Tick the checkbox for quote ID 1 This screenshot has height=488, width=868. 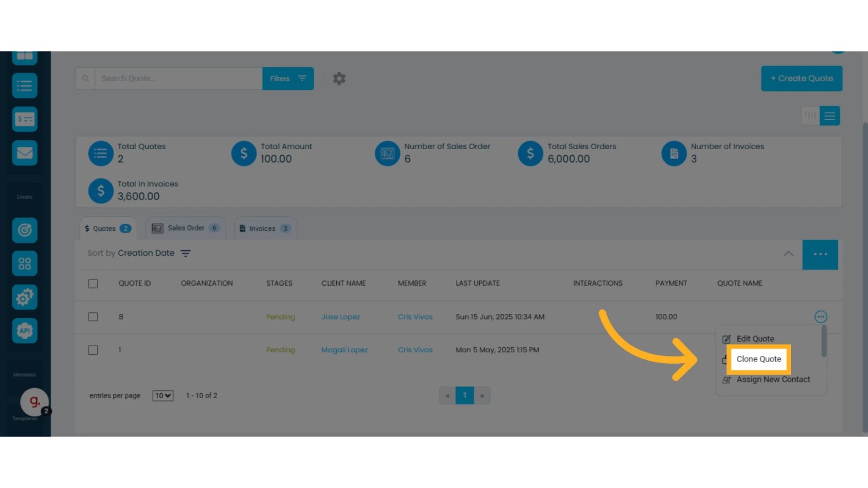93,350
